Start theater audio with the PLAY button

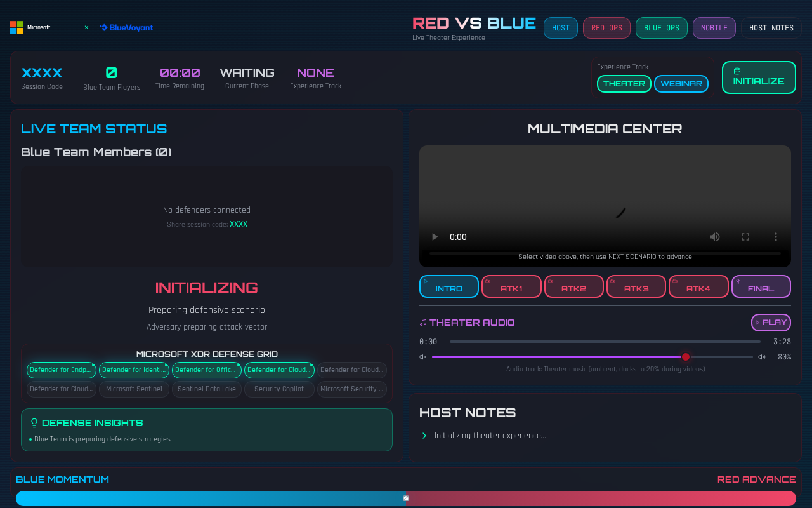(x=771, y=323)
